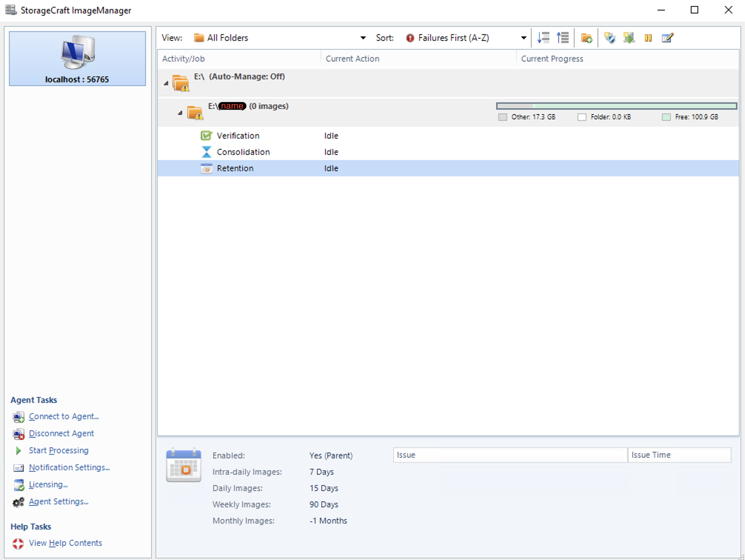745x560 pixels.
Task: Click the 'Yes (Parent)' enabled value
Action: pos(331,456)
